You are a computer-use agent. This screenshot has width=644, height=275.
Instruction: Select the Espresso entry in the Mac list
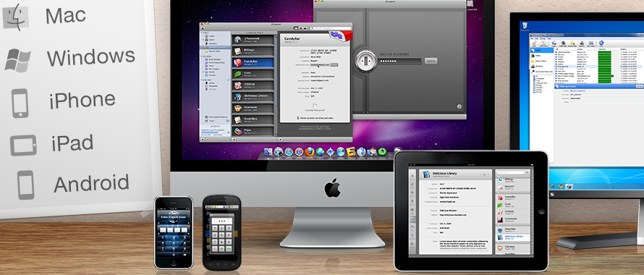pos(253,109)
